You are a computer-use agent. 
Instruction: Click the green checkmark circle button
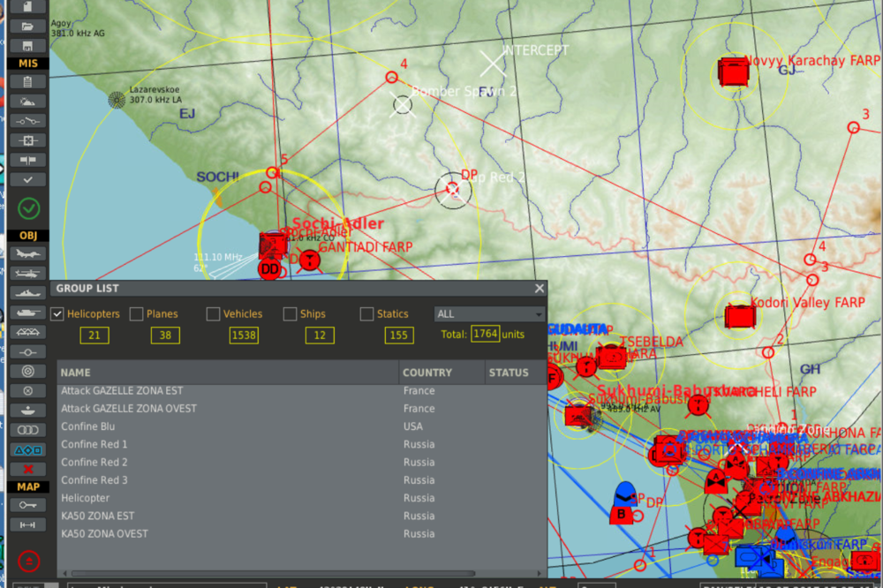(28, 208)
